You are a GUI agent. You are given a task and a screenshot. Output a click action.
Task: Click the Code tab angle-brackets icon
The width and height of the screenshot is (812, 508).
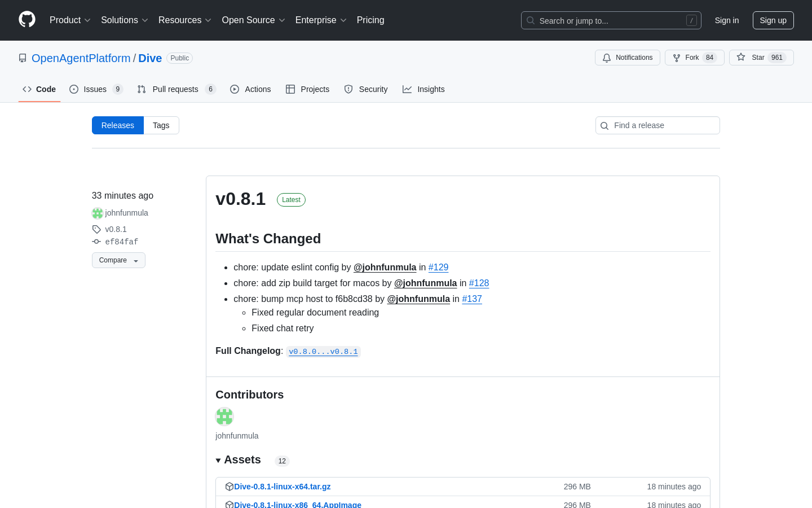27,89
